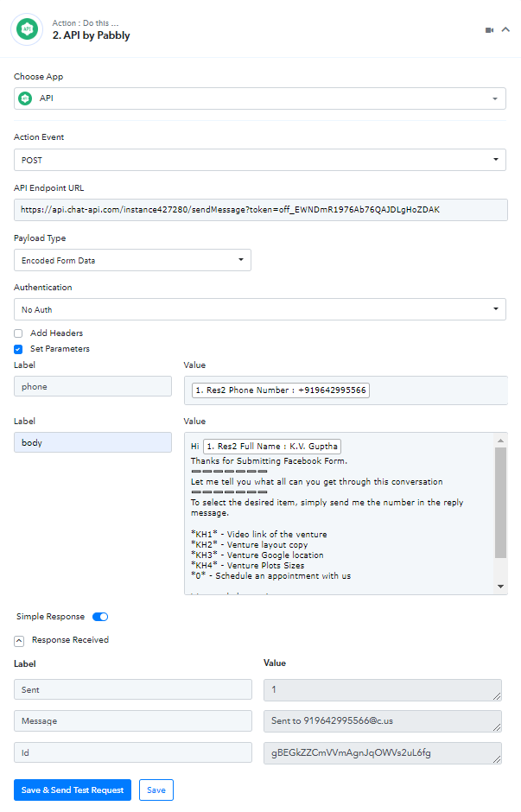
Task: Click the Add Headers label text
Action: [x=56, y=333]
